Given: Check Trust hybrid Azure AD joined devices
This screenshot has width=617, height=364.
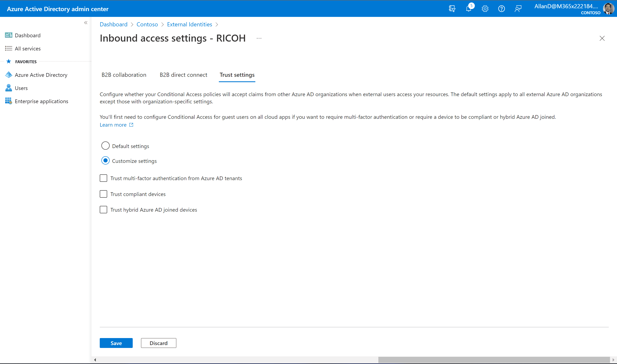Looking at the screenshot, I should pyautogui.click(x=103, y=209).
